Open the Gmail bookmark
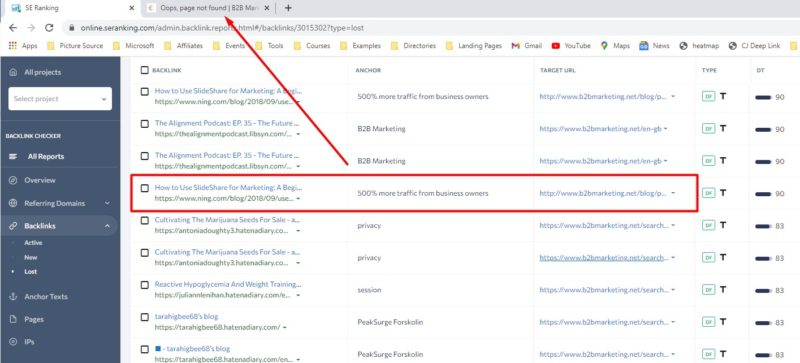This screenshot has width=800, height=363. click(x=527, y=46)
